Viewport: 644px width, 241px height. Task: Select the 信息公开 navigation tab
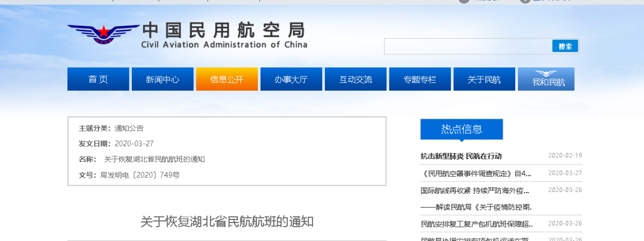pos(227,79)
